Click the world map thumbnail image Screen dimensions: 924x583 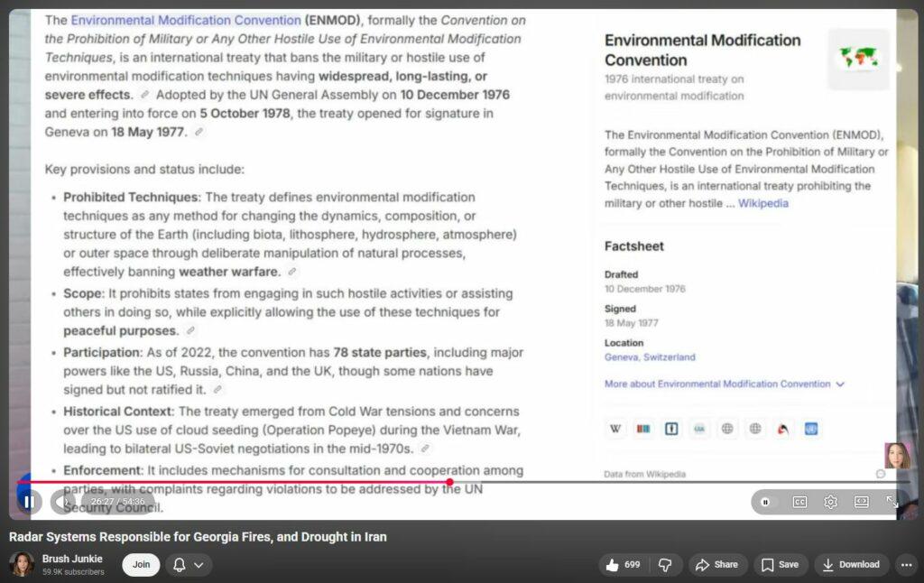click(x=858, y=59)
